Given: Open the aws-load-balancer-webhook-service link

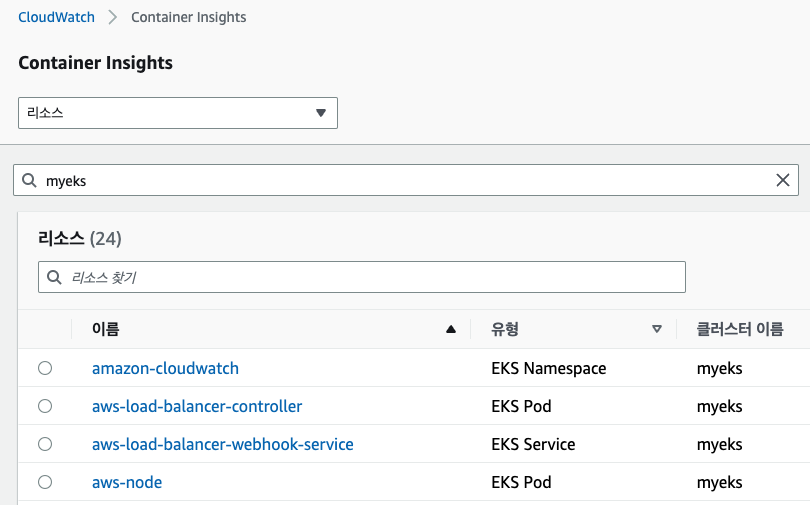Looking at the screenshot, I should click(x=223, y=444).
